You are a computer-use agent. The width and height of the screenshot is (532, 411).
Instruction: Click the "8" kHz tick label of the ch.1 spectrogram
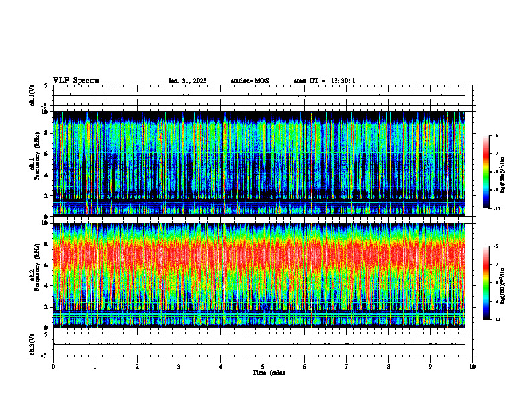coord(46,133)
